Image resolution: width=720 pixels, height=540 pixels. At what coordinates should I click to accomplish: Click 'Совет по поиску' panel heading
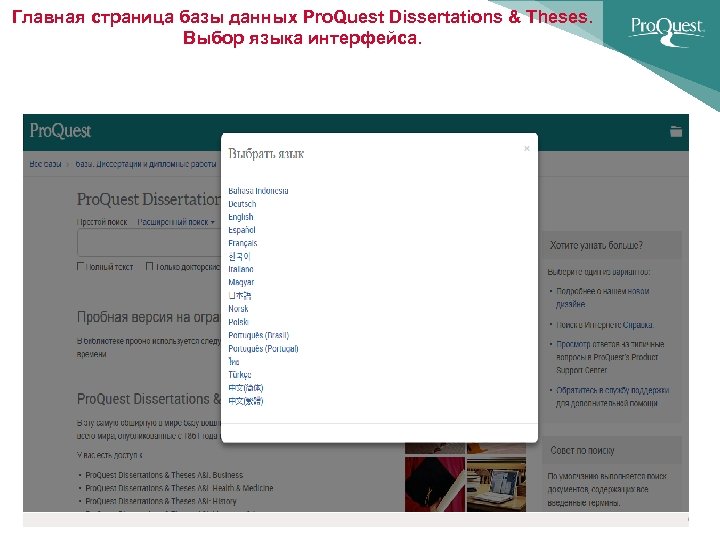tap(582, 450)
